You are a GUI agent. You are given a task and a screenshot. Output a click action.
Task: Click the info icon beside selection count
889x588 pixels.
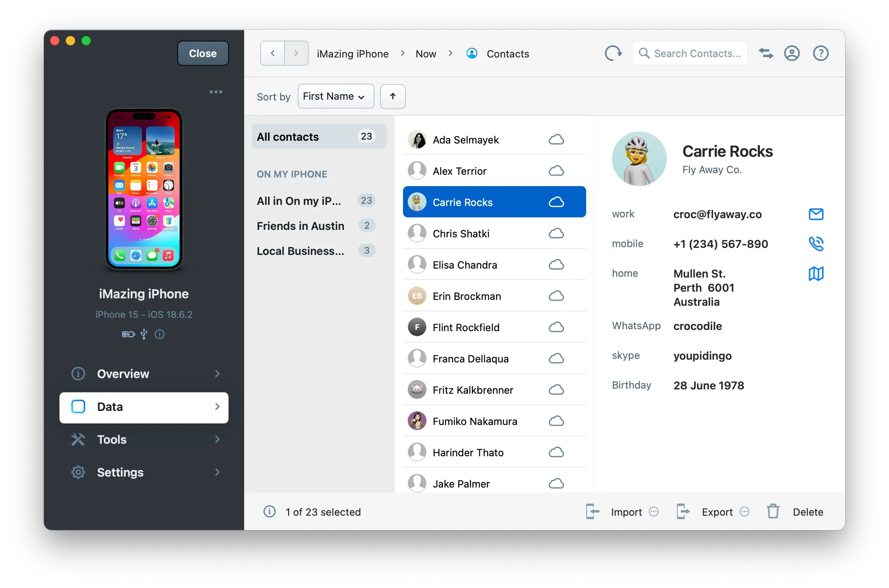coord(270,511)
